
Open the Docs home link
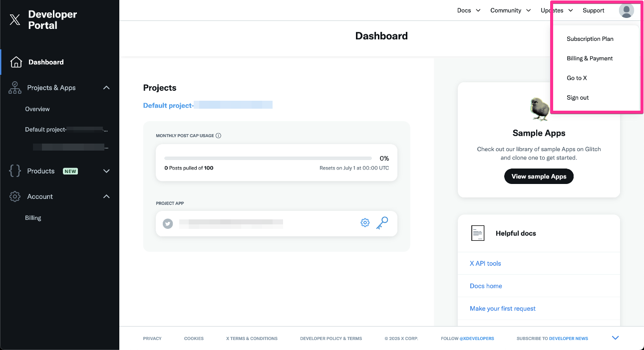pyautogui.click(x=486, y=286)
